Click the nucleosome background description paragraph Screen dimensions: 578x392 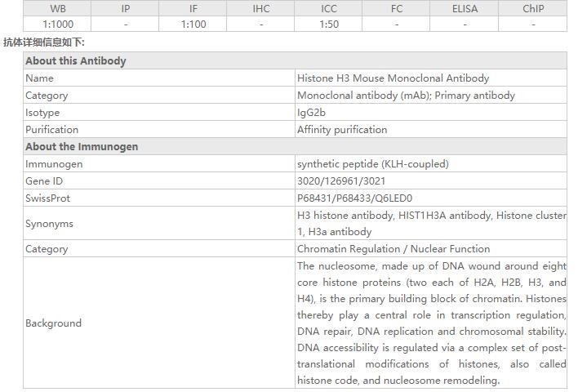click(431, 323)
